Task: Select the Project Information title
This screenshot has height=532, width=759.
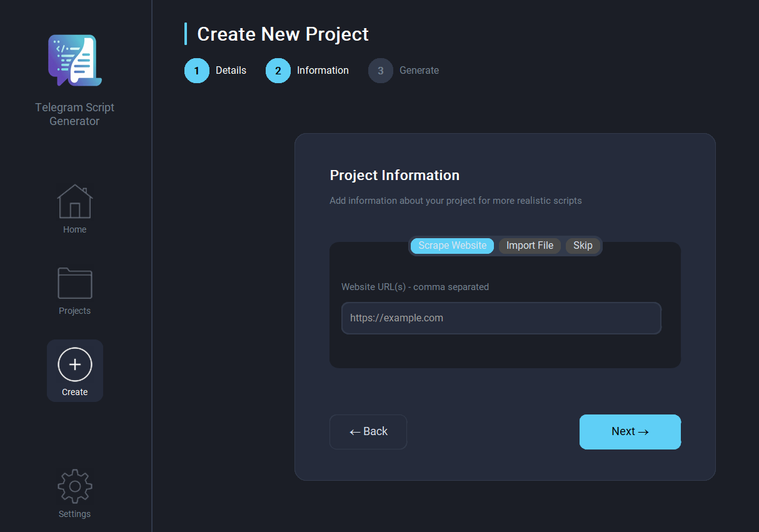Action: click(395, 175)
